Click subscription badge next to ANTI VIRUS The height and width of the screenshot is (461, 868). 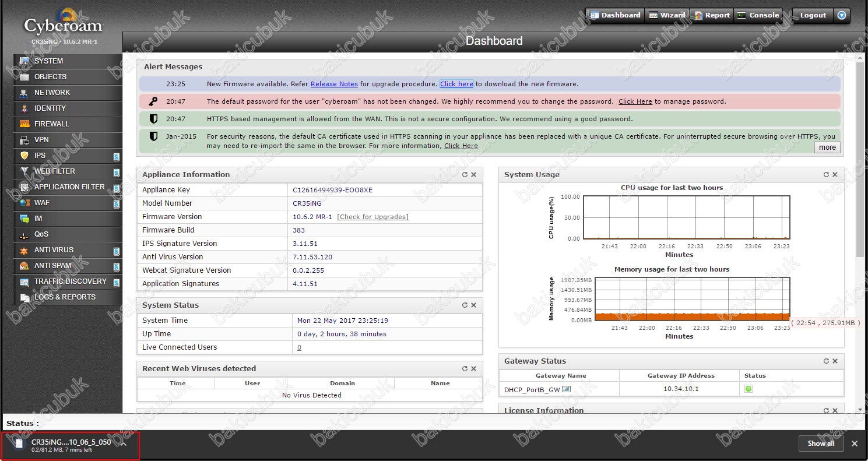pos(117,251)
